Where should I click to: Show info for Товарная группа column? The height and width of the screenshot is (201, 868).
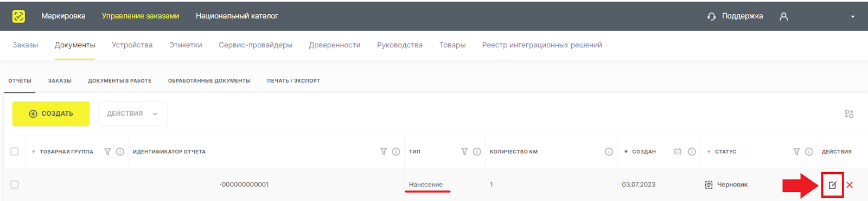(120, 152)
